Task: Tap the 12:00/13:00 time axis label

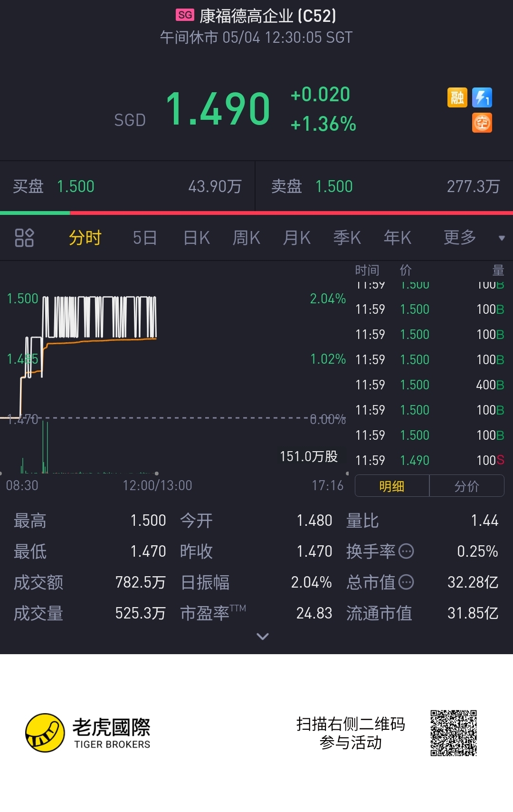Action: pos(158,485)
